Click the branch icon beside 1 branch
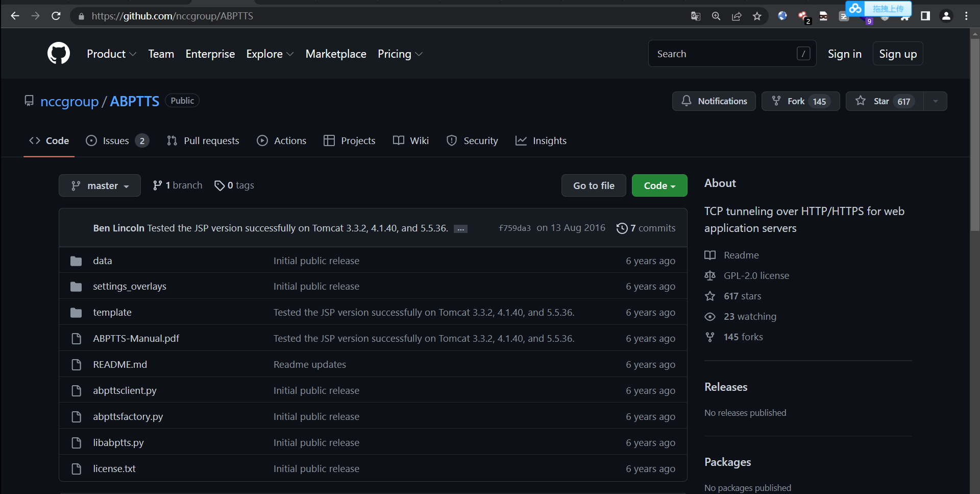The image size is (980, 494). pyautogui.click(x=157, y=185)
